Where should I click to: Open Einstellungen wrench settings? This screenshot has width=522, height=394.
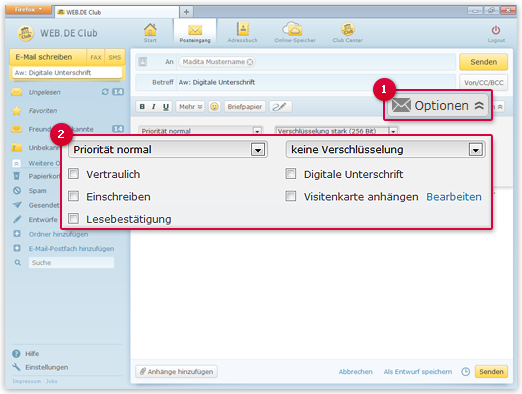pyautogui.click(x=16, y=367)
